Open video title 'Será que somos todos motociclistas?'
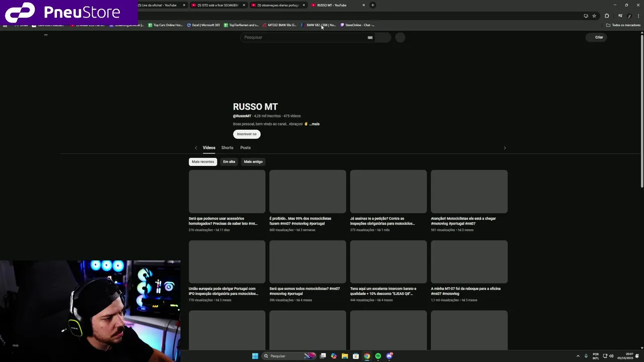644x362 pixels. pyautogui.click(x=304, y=291)
